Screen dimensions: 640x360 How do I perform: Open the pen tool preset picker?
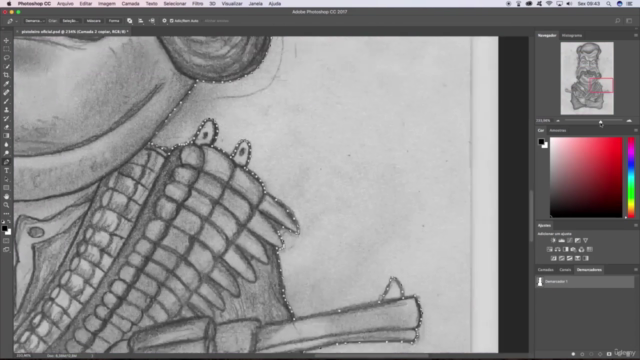click(11, 21)
